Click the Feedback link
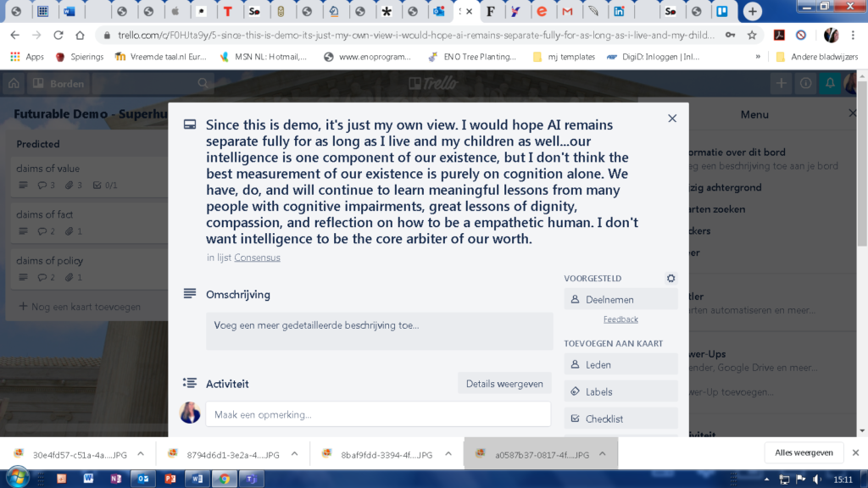 tap(620, 319)
